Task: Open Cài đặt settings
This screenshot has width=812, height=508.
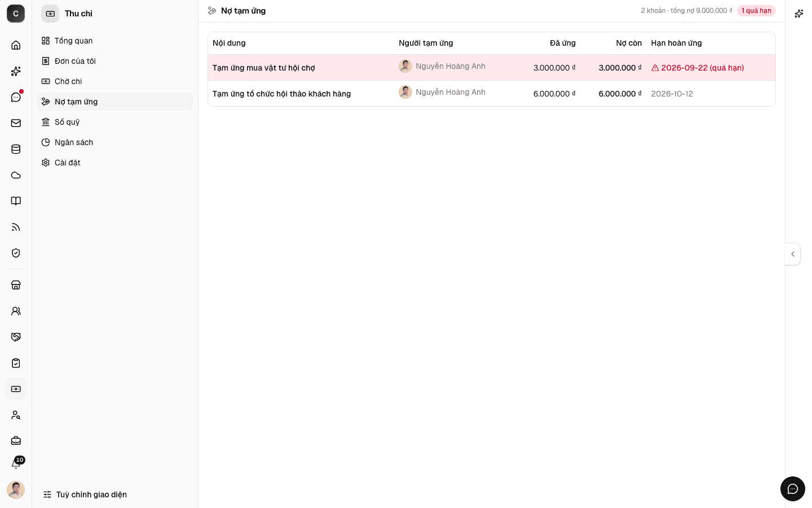Action: tap(115, 163)
